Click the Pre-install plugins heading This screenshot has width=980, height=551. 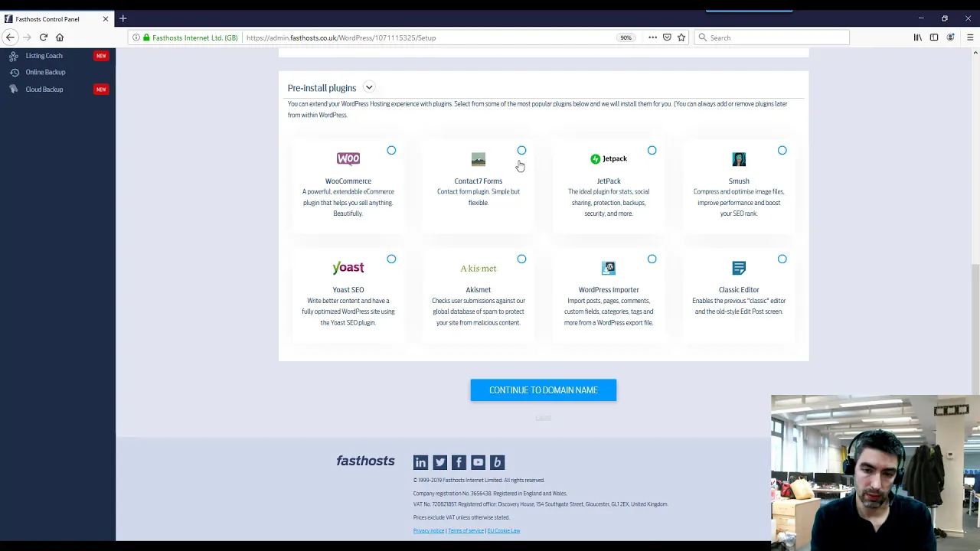[322, 88]
